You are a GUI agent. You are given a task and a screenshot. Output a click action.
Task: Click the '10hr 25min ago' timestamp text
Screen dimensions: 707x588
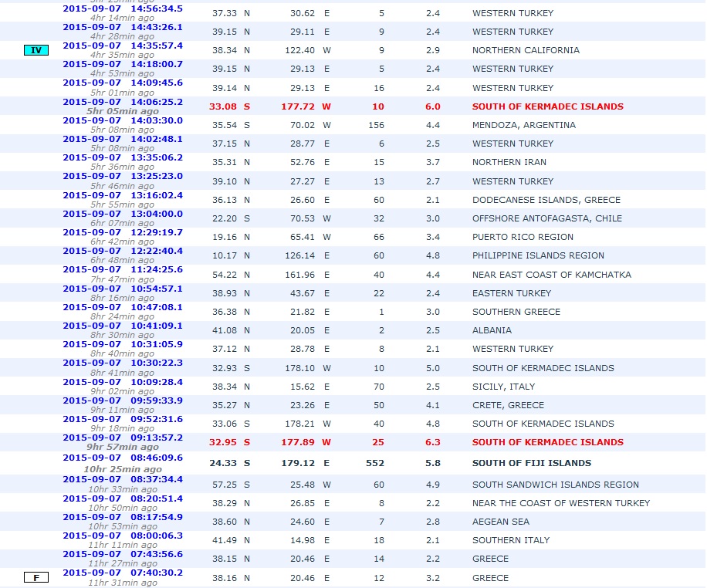(123, 469)
